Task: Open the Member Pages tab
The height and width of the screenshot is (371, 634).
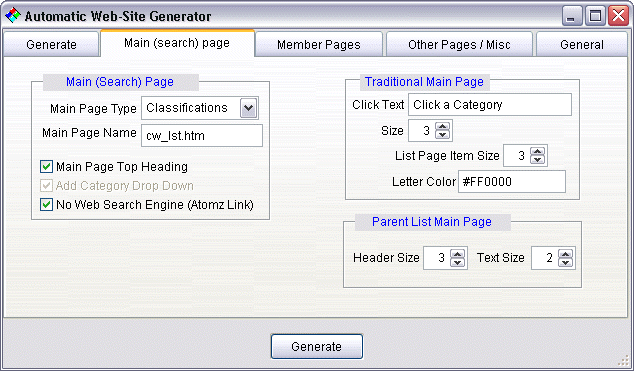Action: (319, 44)
